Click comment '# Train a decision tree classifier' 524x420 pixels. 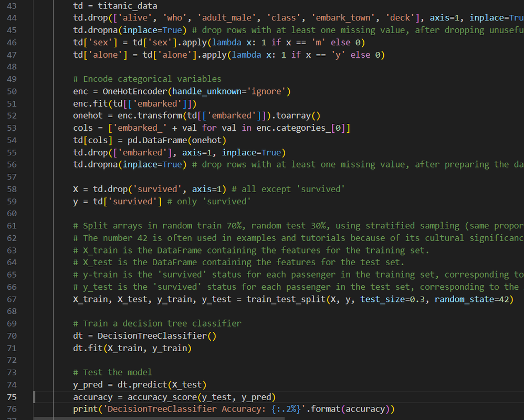click(x=157, y=323)
